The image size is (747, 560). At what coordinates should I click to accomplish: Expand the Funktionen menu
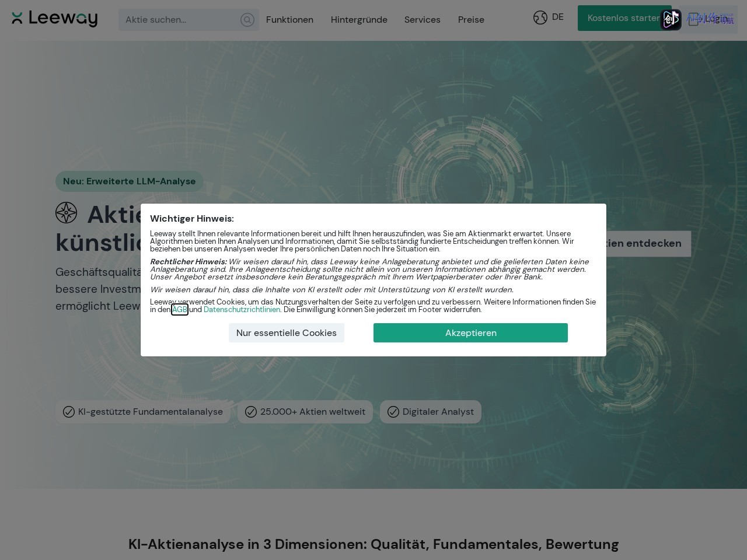pos(289,20)
